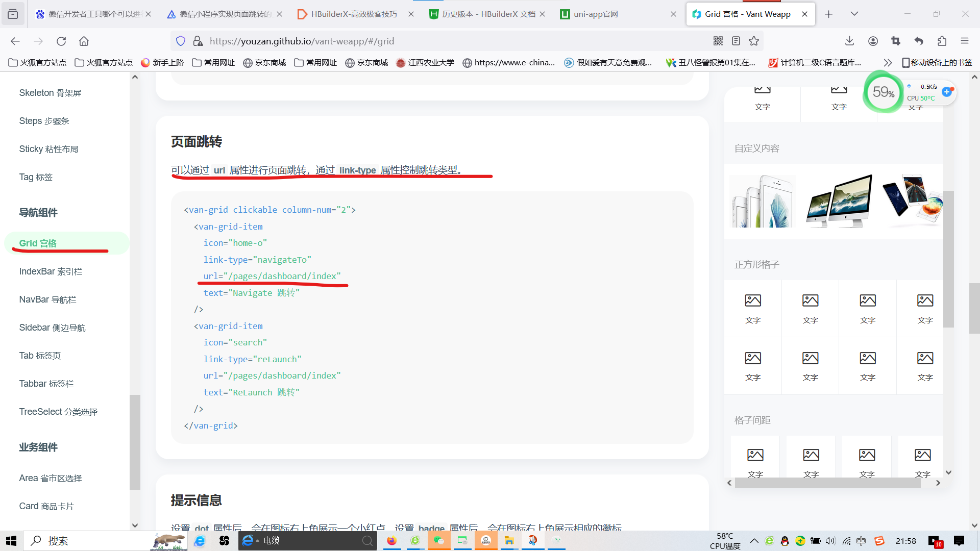Toggle reader view icon

[736, 41]
